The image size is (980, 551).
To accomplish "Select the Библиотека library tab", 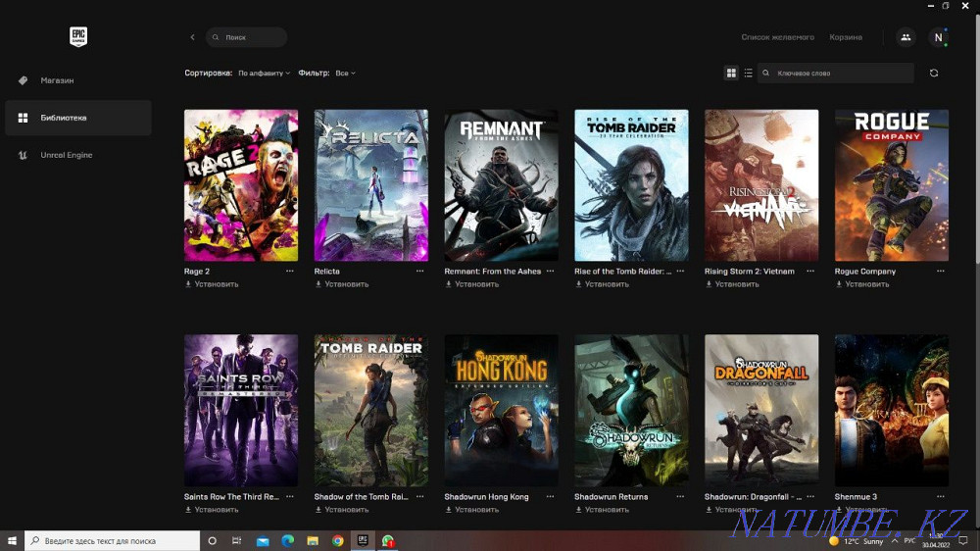I will 64,118.
